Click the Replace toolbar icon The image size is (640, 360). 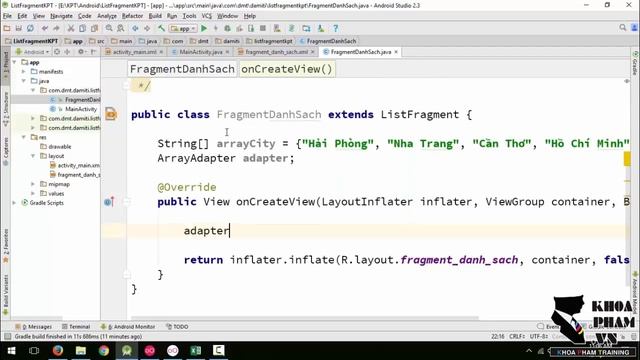coord(121,28)
